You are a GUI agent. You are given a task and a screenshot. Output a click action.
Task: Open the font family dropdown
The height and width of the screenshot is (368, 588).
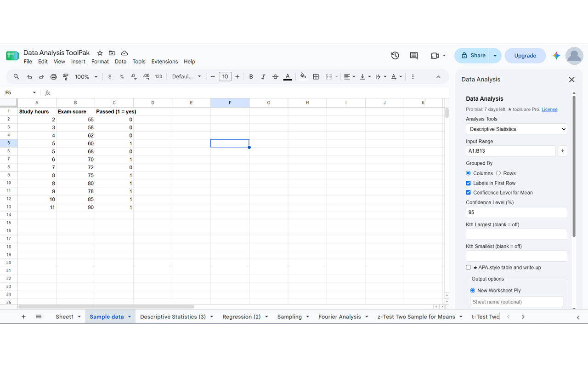187,77
